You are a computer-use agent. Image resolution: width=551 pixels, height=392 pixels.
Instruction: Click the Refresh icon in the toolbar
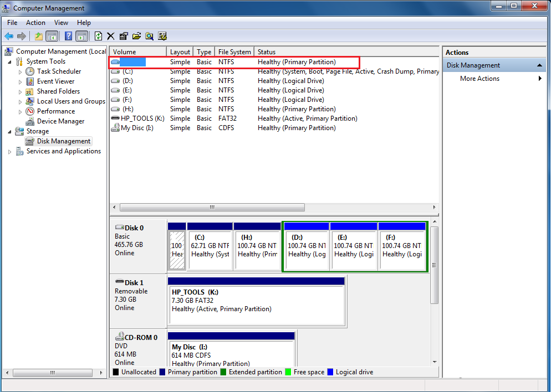(x=98, y=36)
